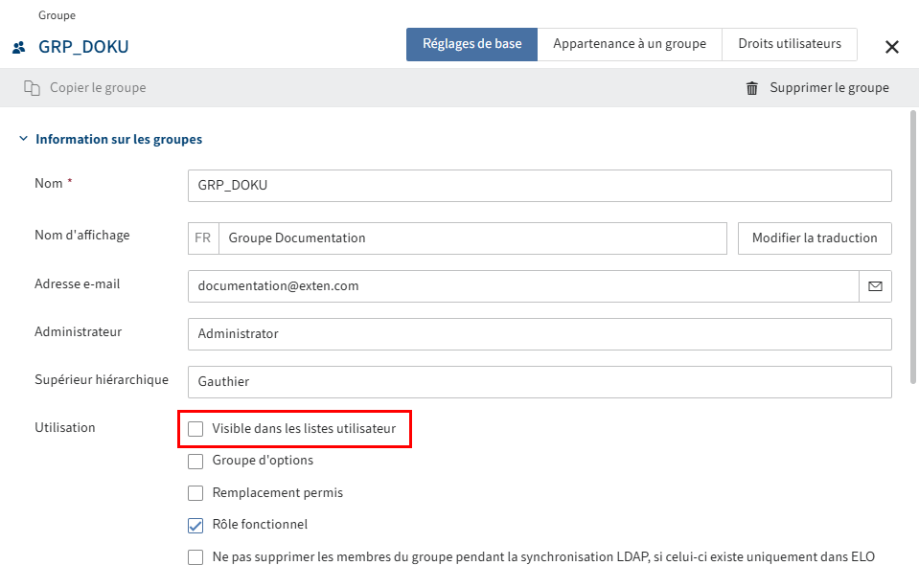Click the group members icon beside GRP_DOKU
919x588 pixels.
(17, 45)
